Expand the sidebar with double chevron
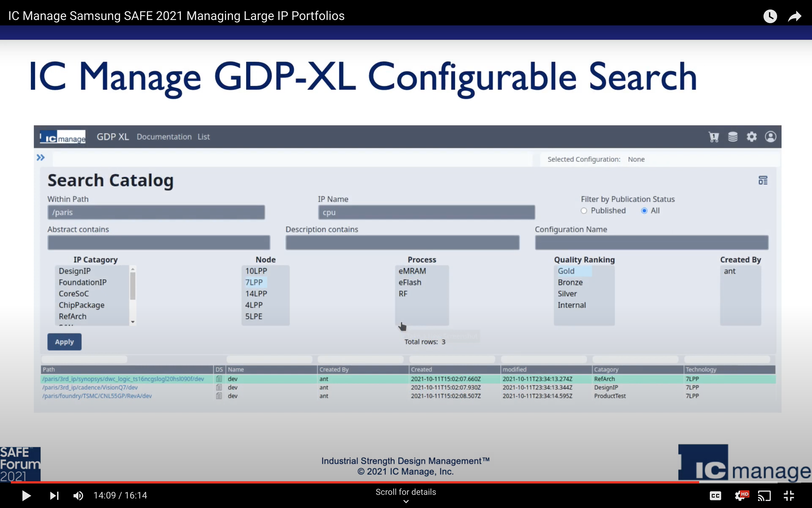Screen dimensions: 812x508 (41, 158)
